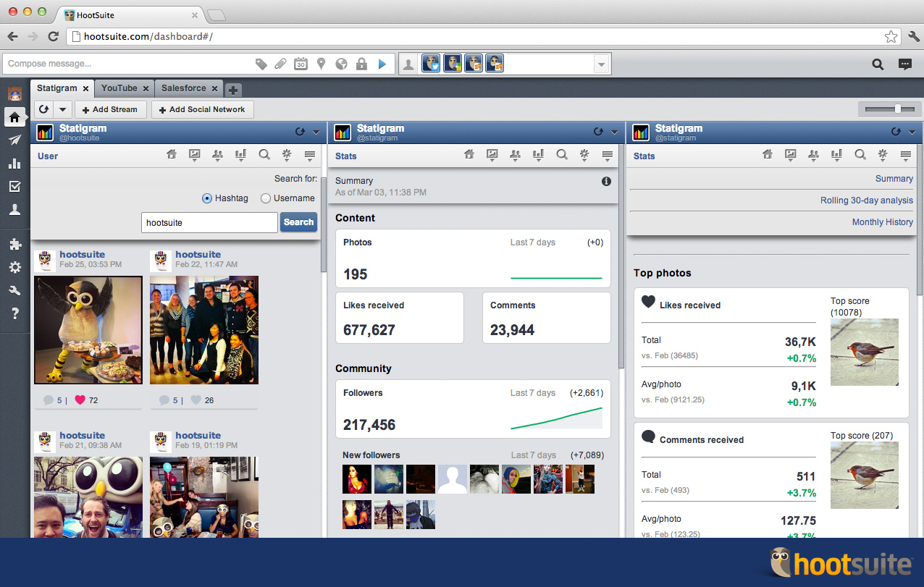
Task: Open the refresh interval dropdown arrow
Action: click(62, 109)
